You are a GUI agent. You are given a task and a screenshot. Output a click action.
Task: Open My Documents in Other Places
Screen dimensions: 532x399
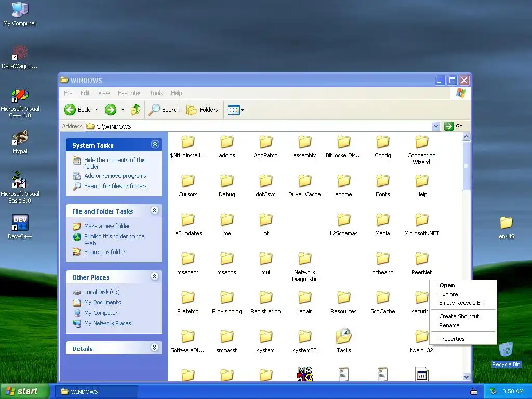coord(102,302)
